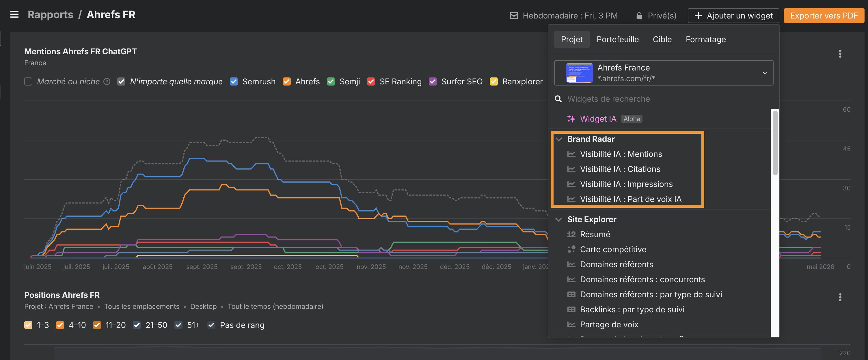The width and height of the screenshot is (868, 360).
Task: Click the envelope email schedule icon
Action: [513, 16]
